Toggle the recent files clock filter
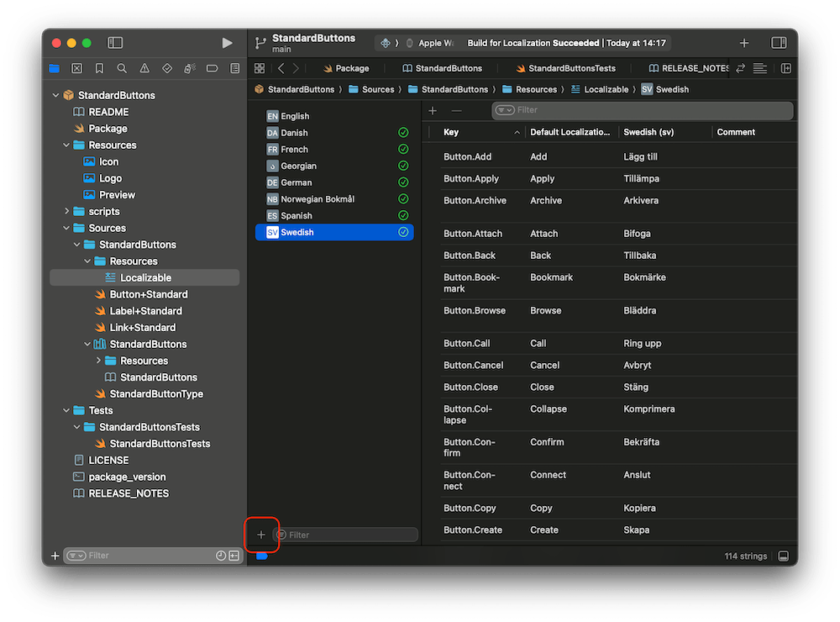Image resolution: width=840 pixels, height=622 pixels. 221,556
